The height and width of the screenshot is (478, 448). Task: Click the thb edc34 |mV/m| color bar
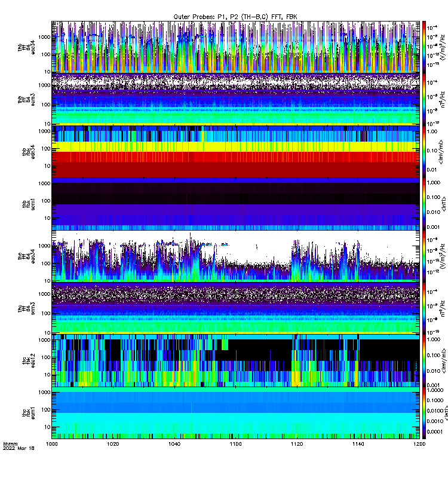tap(424, 152)
